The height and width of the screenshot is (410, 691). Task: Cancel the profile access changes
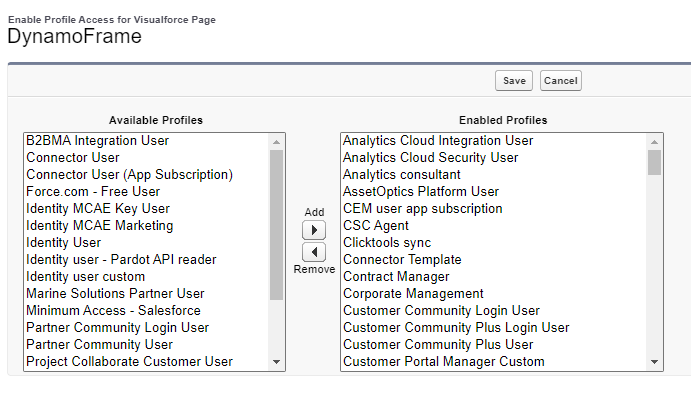(560, 81)
